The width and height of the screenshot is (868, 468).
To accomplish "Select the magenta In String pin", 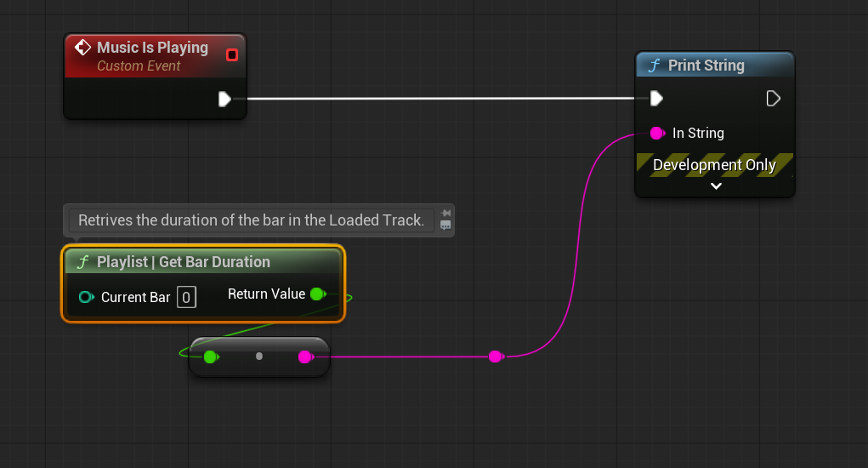I will [657, 134].
